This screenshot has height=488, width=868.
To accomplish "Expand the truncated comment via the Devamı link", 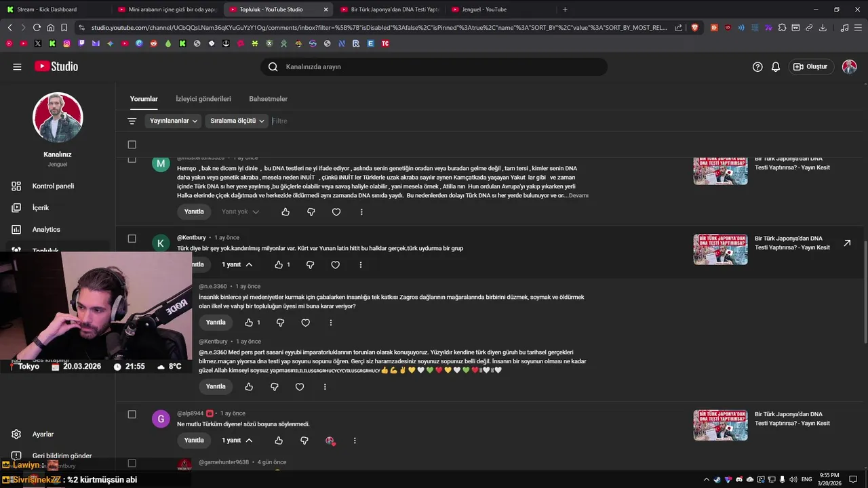I will (x=578, y=195).
